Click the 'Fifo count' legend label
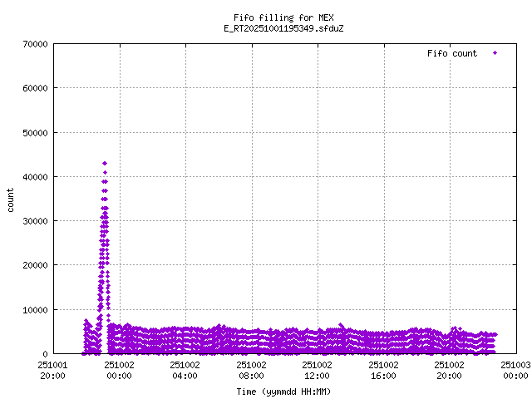Screen dimensions: 532x399 click(x=452, y=53)
